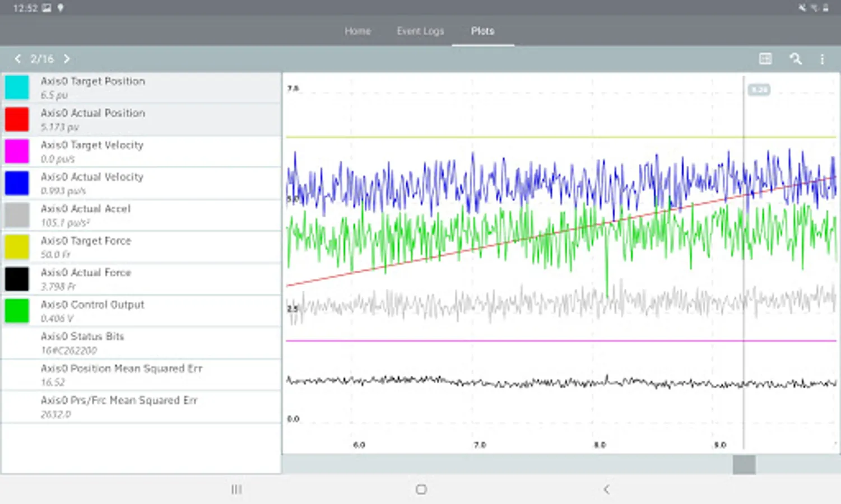Tap the magnifier zoom icon
Screen dimensions: 841x504
(795, 59)
